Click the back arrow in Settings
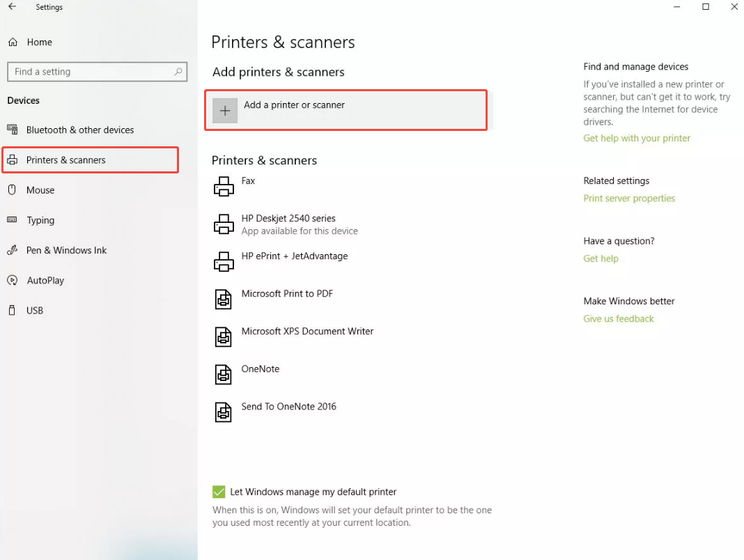 point(12,7)
